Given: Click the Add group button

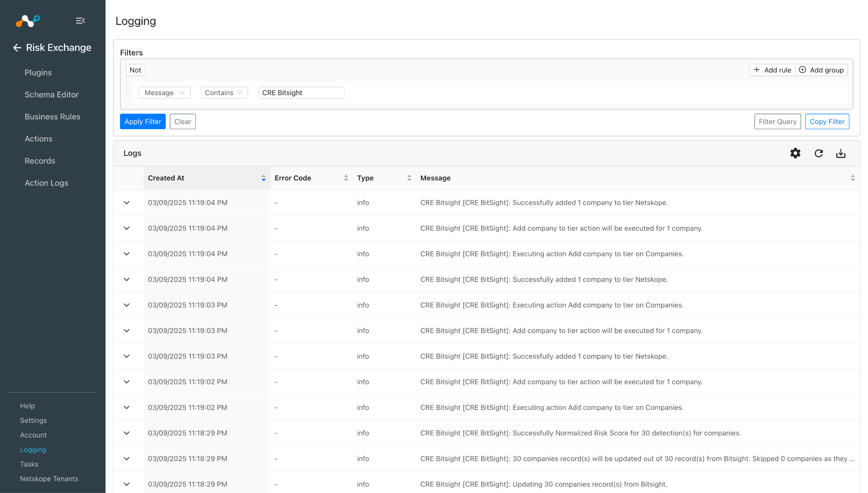Looking at the screenshot, I should 821,70.
